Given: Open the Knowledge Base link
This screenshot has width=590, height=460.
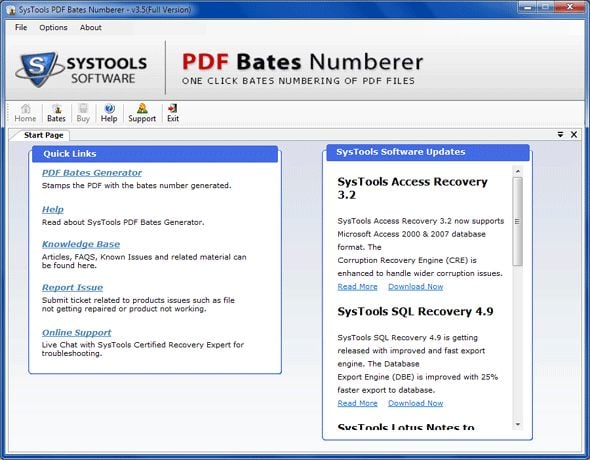Looking at the screenshot, I should tap(81, 244).
